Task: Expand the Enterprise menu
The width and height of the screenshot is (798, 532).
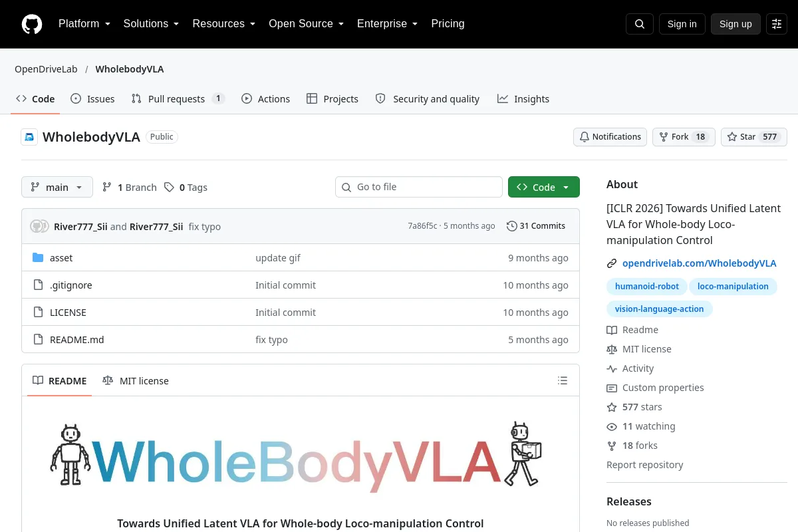Action: (388, 24)
